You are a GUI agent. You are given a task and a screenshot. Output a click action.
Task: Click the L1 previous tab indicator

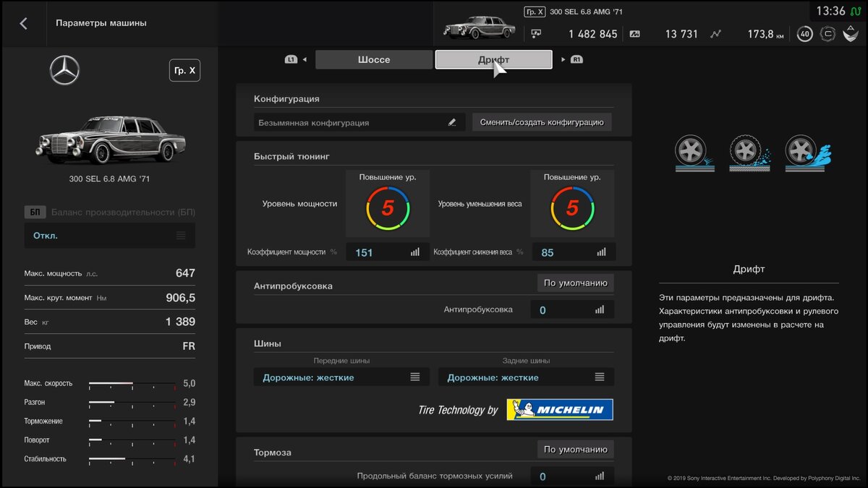pos(291,59)
